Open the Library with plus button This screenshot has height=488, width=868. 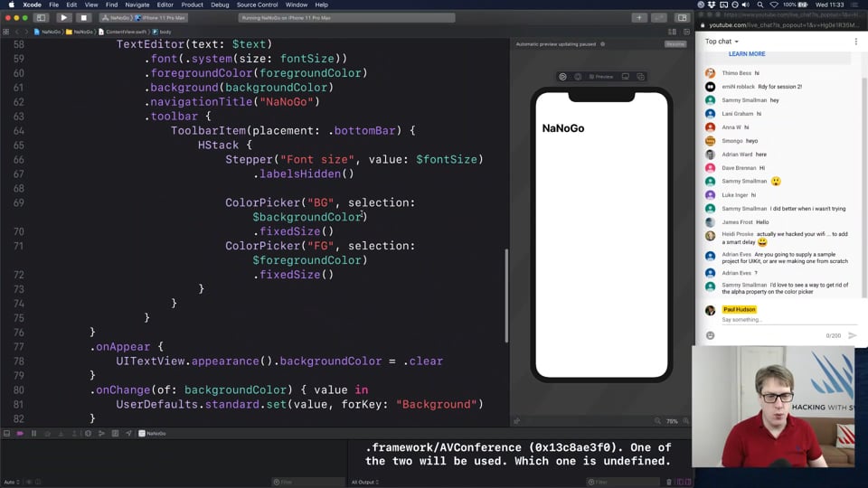click(639, 18)
